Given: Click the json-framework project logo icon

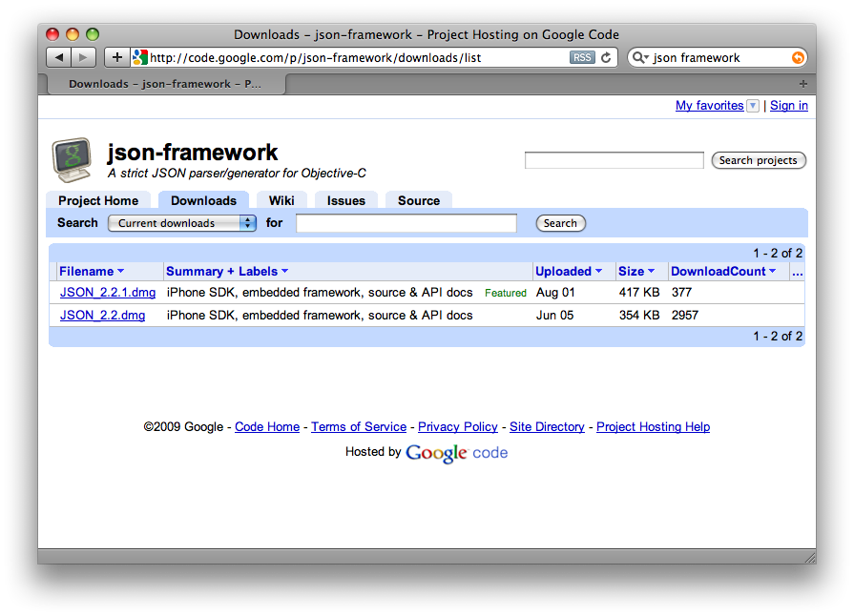Looking at the screenshot, I should tap(72, 159).
